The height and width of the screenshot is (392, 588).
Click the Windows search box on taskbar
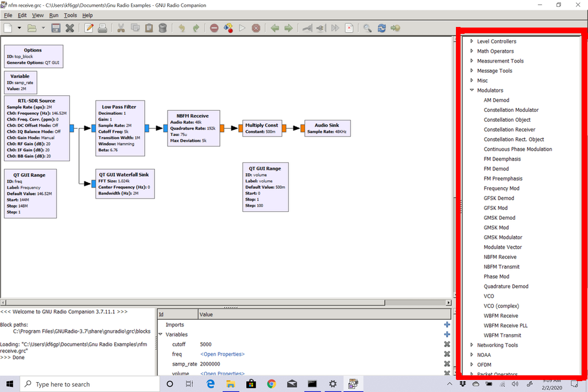(90, 384)
